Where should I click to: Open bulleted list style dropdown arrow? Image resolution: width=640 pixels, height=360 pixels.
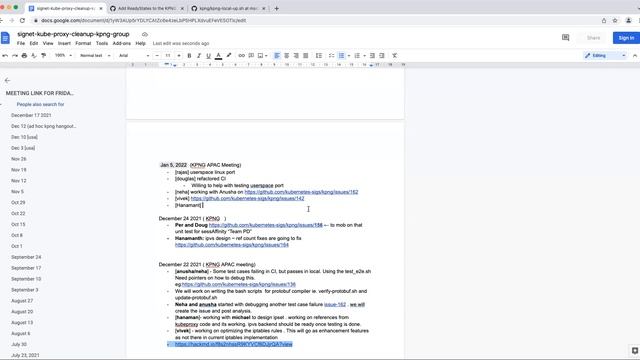[349, 56]
